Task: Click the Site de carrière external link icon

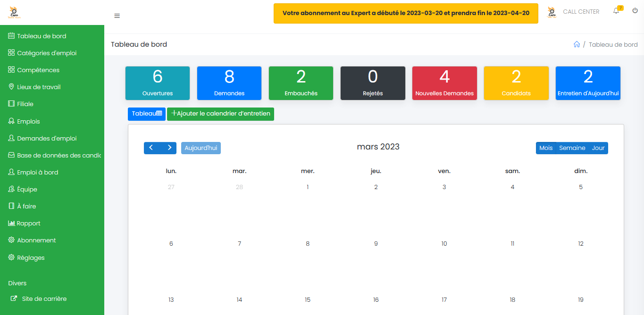Action: pyautogui.click(x=14, y=298)
